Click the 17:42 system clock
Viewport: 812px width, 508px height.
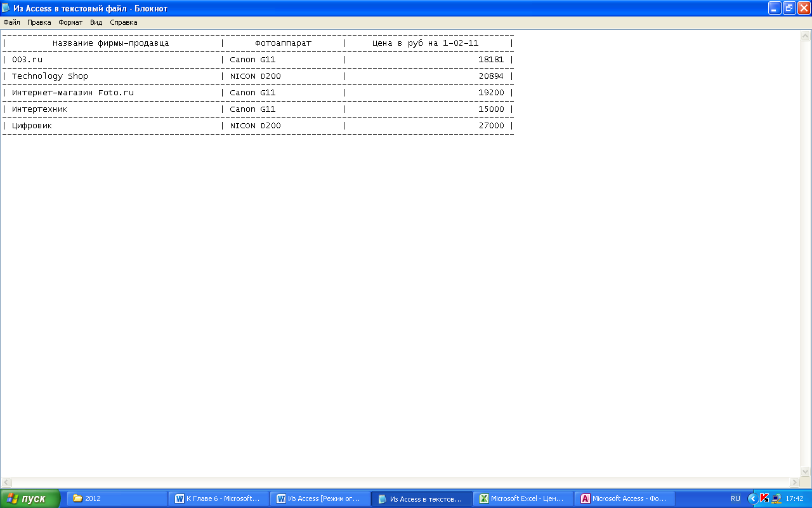(795, 498)
